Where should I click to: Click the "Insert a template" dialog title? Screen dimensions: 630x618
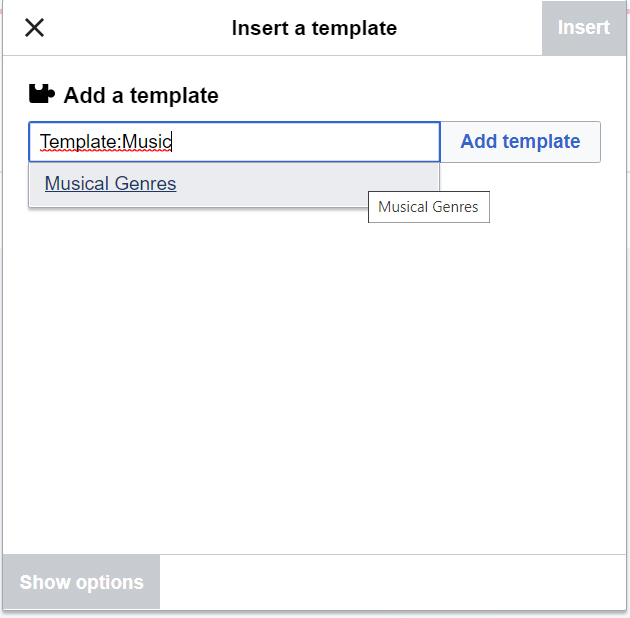point(314,28)
